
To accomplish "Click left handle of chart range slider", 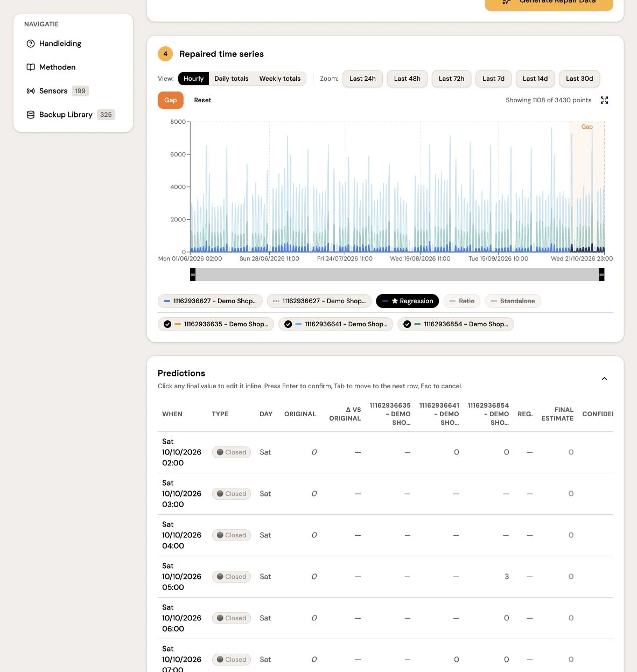I will pos(193,275).
